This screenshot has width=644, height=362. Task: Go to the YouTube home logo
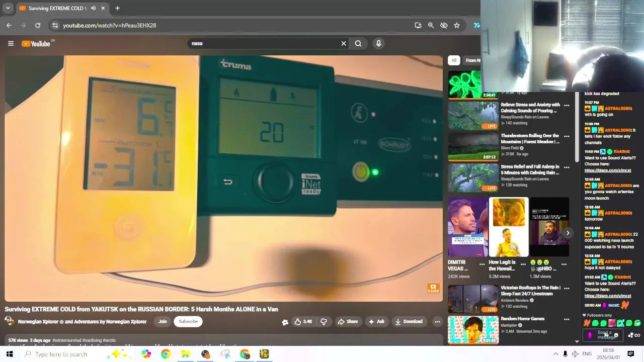click(x=36, y=44)
